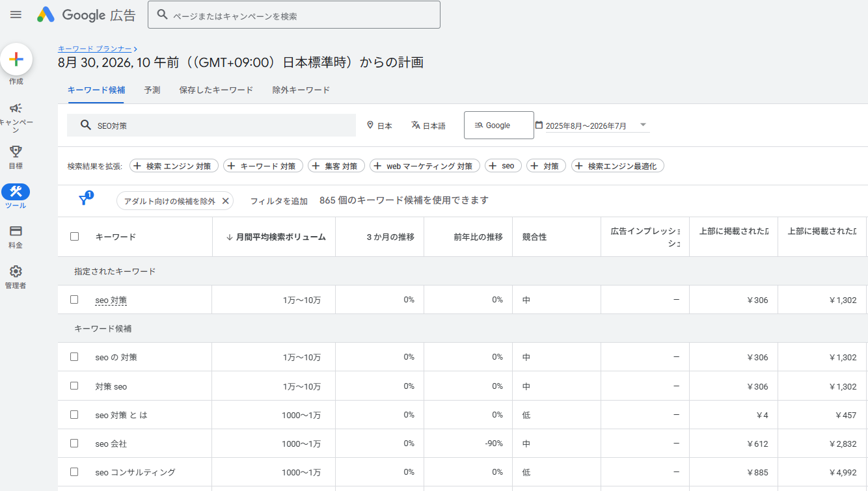This screenshot has height=491, width=868.
Task: Open the Google search network selector
Action: pyautogui.click(x=498, y=126)
